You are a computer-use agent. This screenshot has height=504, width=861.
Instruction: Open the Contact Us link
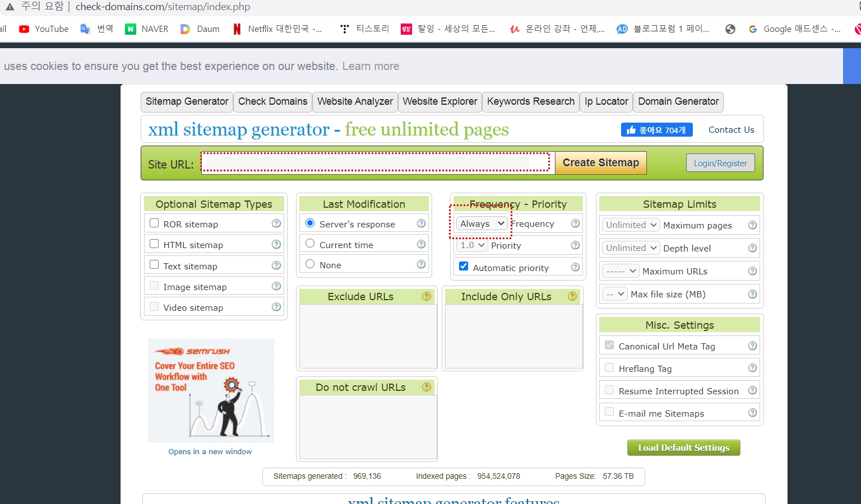pos(731,129)
